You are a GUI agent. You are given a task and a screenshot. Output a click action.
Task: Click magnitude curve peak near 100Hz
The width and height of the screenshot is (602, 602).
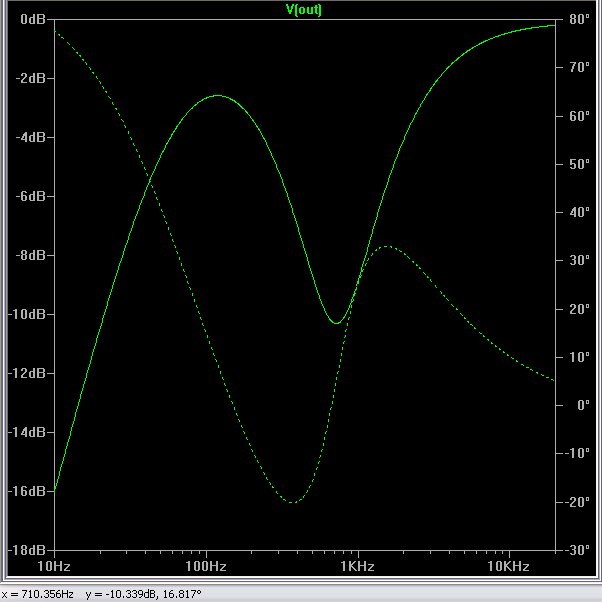pos(218,96)
